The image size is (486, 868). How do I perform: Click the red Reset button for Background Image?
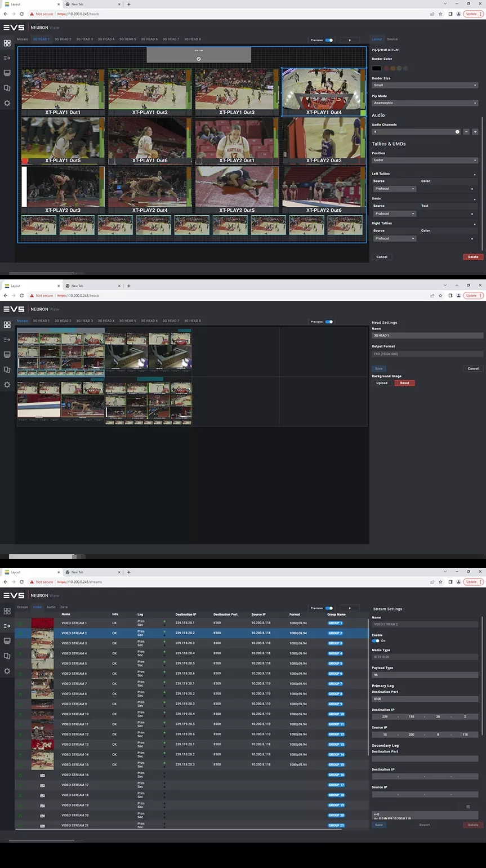click(x=404, y=383)
